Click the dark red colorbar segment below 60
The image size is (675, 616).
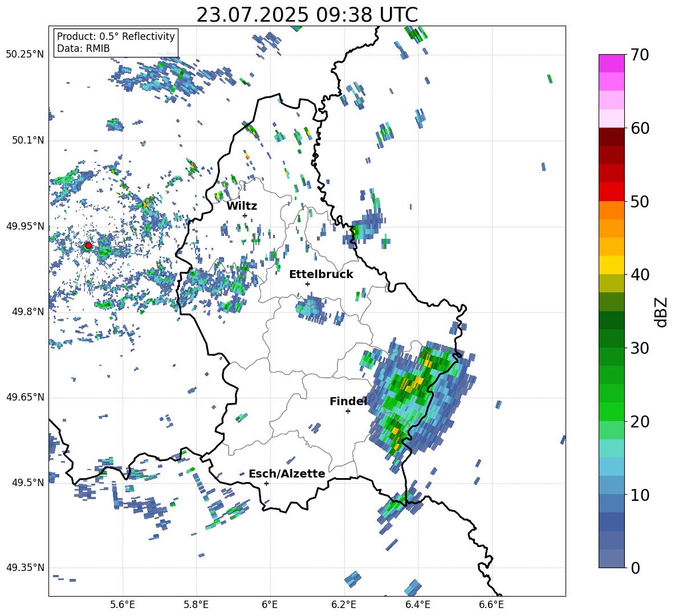[611, 137]
